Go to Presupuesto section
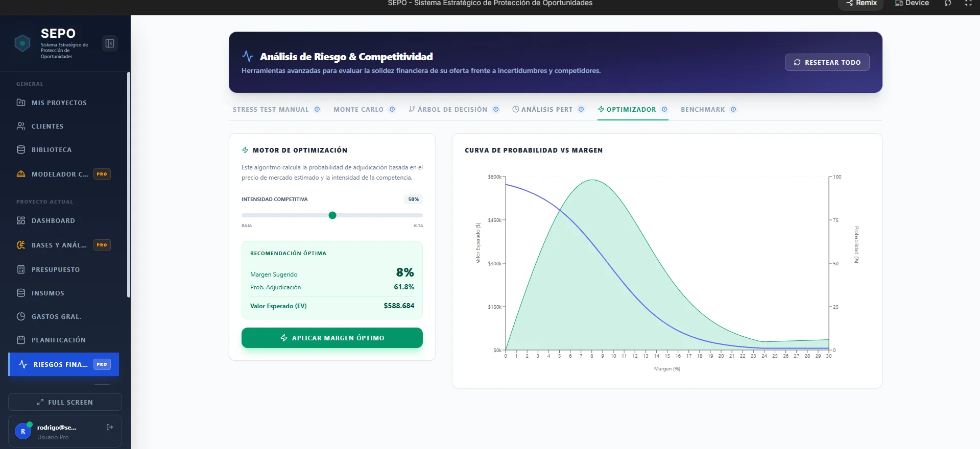The height and width of the screenshot is (449, 980). coord(55,269)
